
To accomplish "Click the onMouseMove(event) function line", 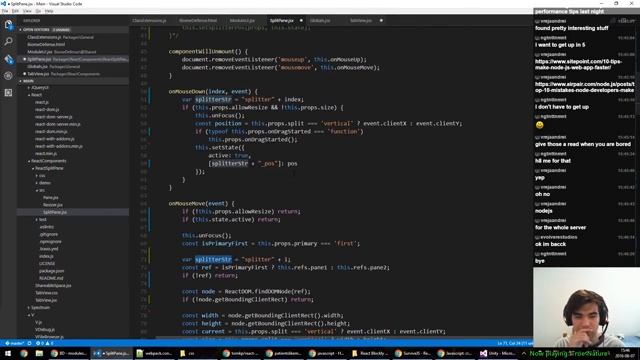I will tap(202, 203).
